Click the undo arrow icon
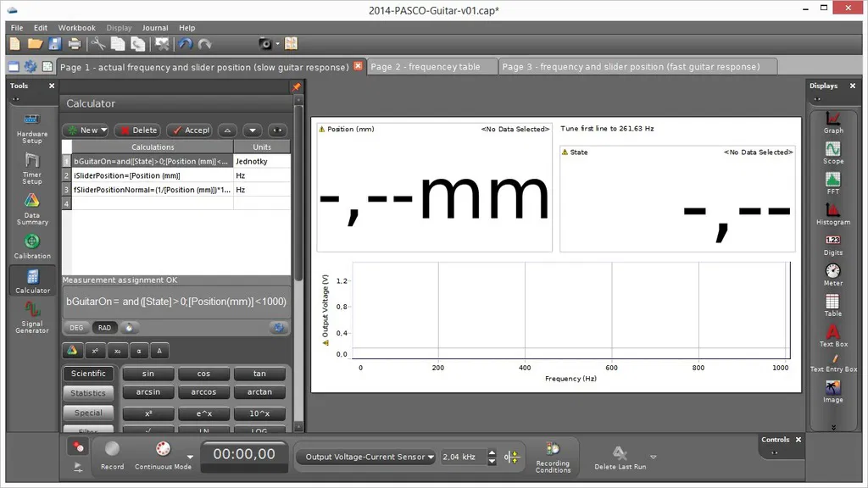The height and width of the screenshot is (488, 868). 186,44
